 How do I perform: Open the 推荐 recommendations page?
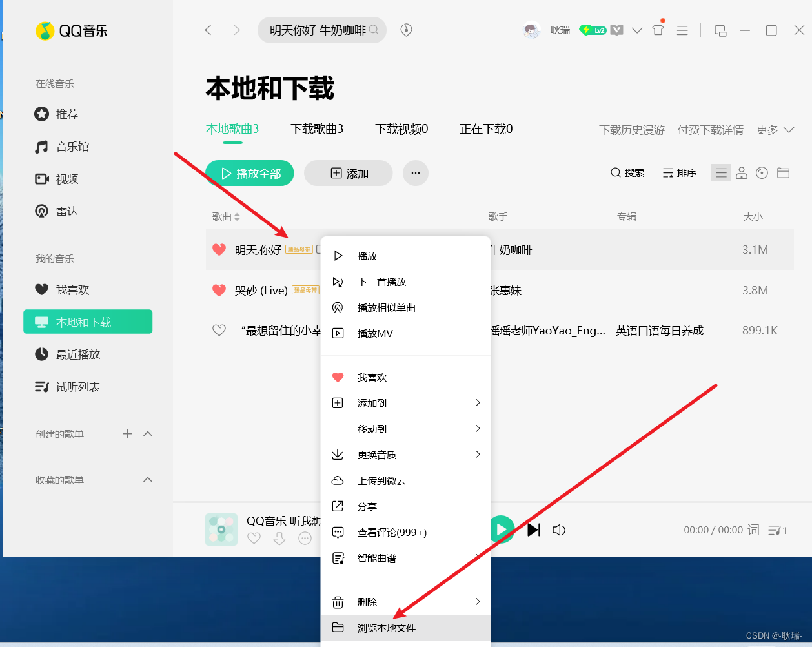pyautogui.click(x=57, y=114)
